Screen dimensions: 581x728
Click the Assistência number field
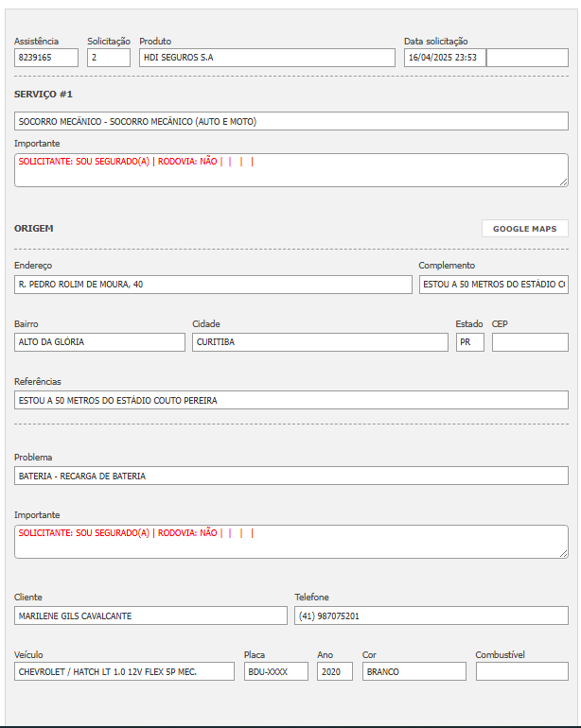pos(46,58)
